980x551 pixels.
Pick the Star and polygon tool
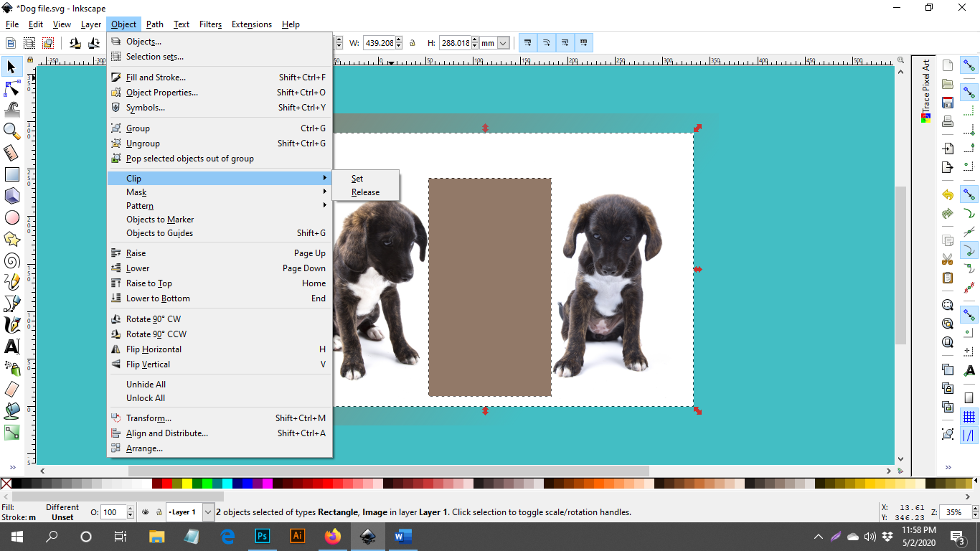(12, 238)
